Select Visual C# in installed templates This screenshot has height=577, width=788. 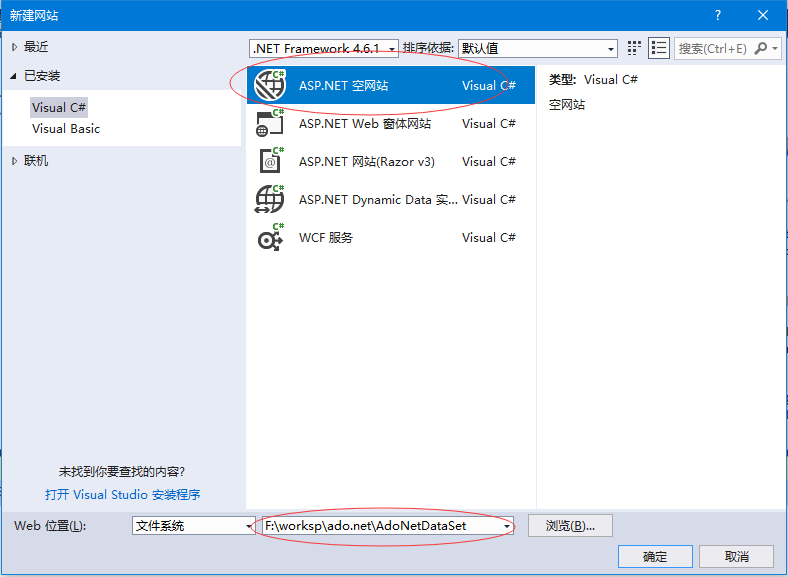click(59, 108)
